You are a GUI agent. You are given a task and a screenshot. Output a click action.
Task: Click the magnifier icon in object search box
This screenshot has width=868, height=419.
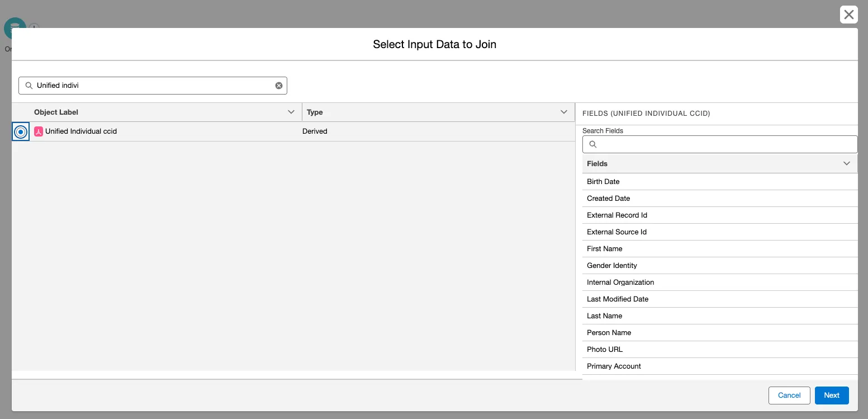pos(29,86)
